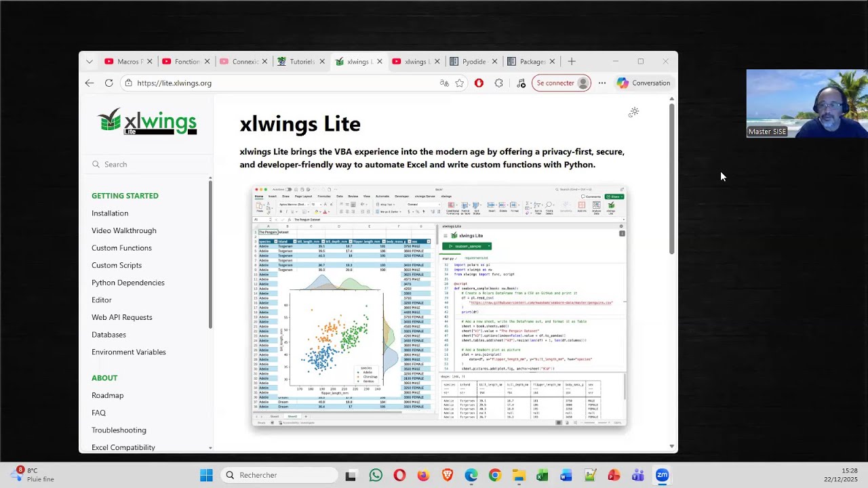
Task: Open Word from the taskbar
Action: (566, 475)
